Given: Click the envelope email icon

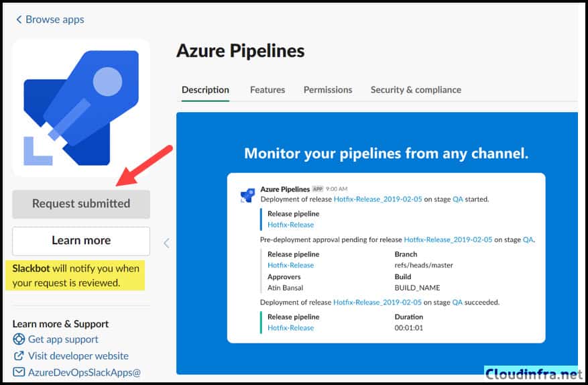Looking at the screenshot, I should [x=19, y=372].
